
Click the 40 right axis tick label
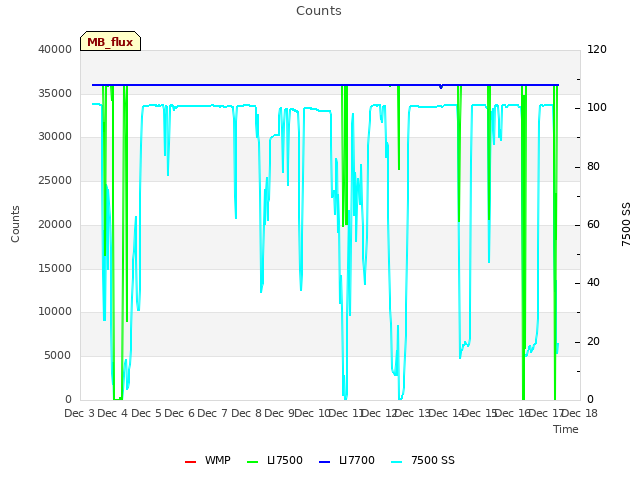click(x=593, y=282)
